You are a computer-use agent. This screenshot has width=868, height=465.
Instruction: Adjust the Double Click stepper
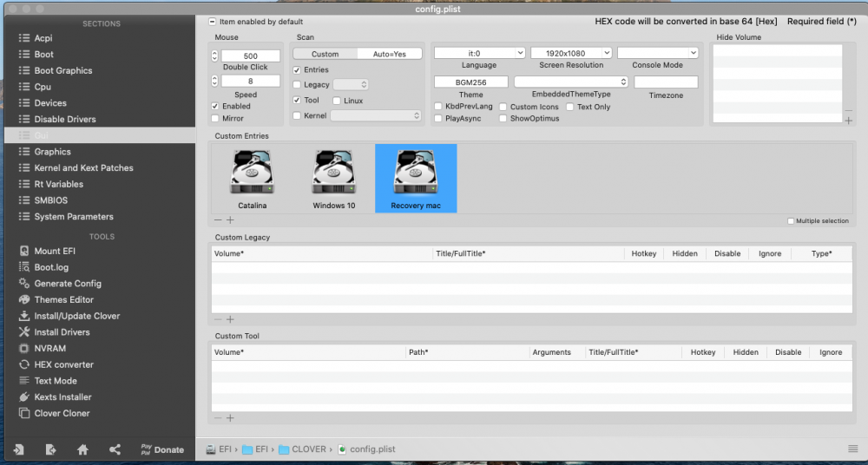click(x=214, y=56)
